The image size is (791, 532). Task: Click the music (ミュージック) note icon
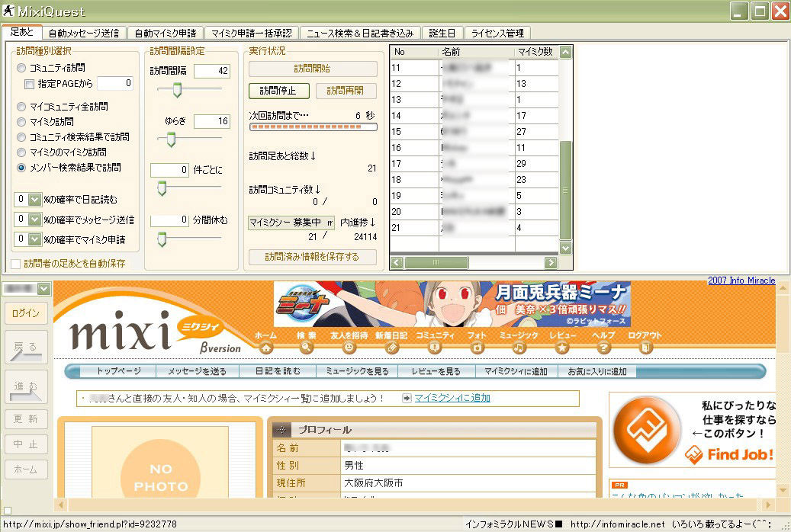[519, 348]
